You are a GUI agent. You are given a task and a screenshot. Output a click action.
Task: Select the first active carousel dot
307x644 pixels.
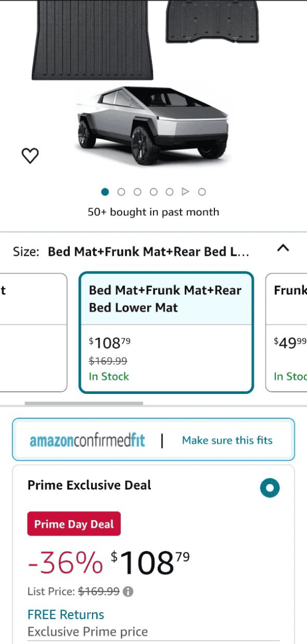[x=105, y=192]
